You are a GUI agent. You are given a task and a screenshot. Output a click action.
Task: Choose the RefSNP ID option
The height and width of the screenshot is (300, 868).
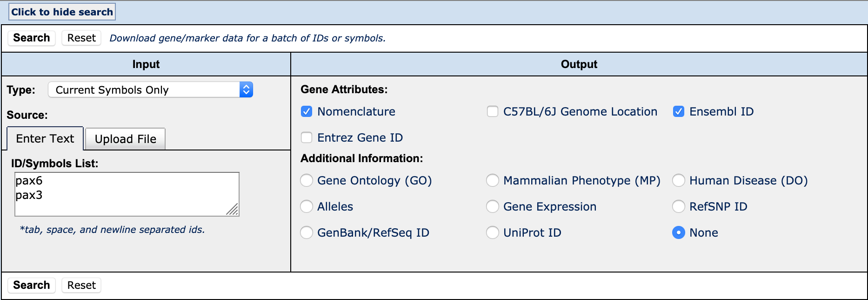pyautogui.click(x=679, y=206)
